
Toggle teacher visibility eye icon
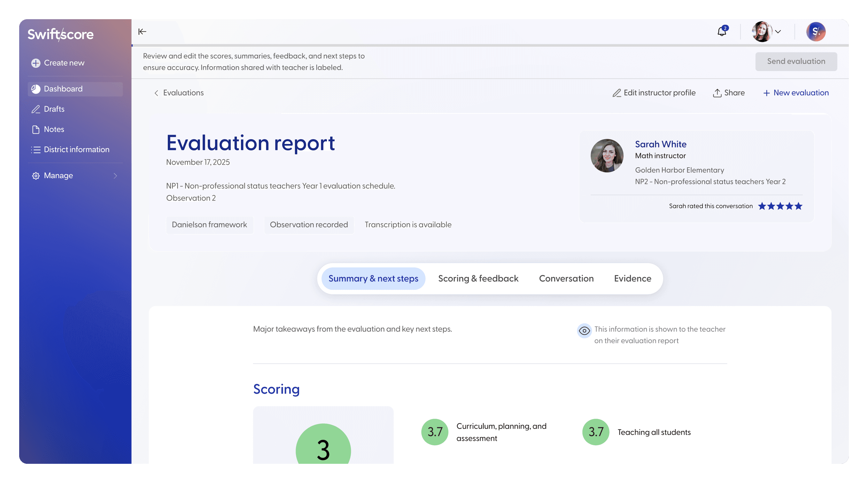(x=585, y=331)
